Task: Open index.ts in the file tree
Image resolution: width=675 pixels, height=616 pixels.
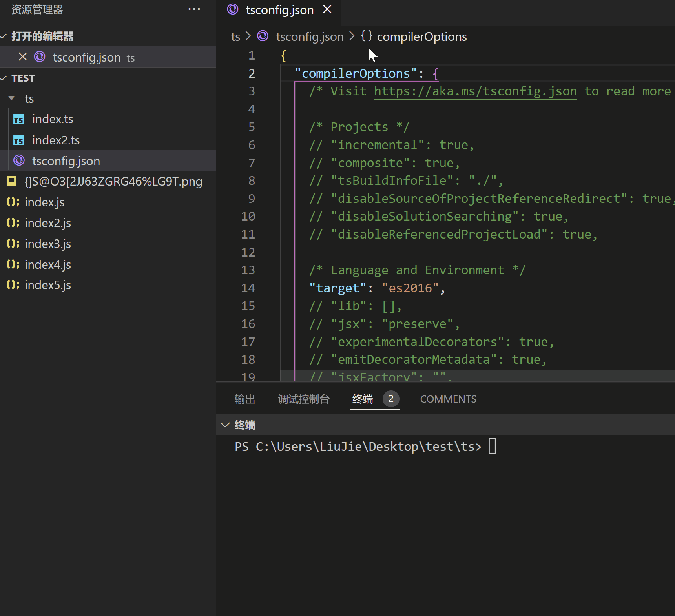Action: pos(108,119)
